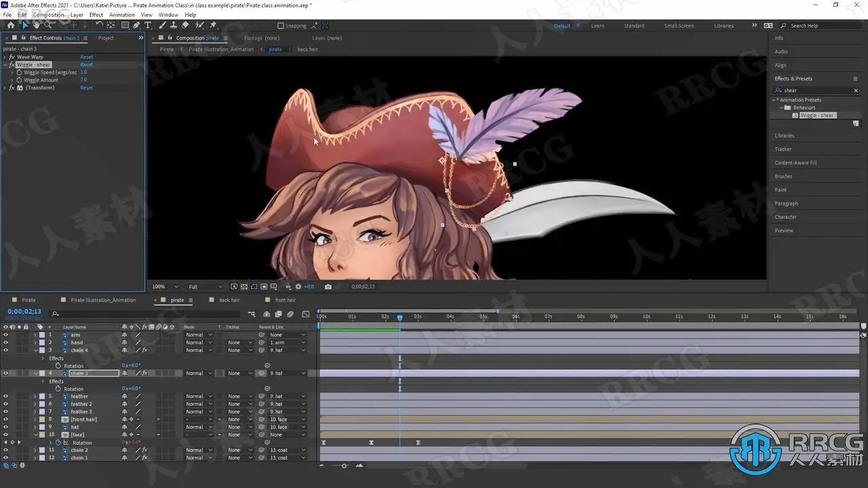Toggle visibility of the hat layer
The height and width of the screenshot is (488, 868).
pyautogui.click(x=5, y=427)
